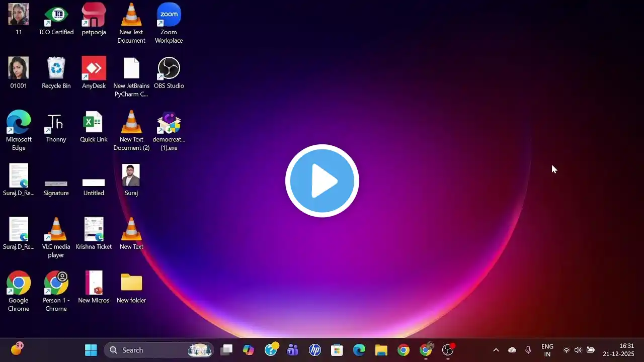Open the TCO Certified desktop shortcut
This screenshot has height=362, width=644.
[56, 19]
